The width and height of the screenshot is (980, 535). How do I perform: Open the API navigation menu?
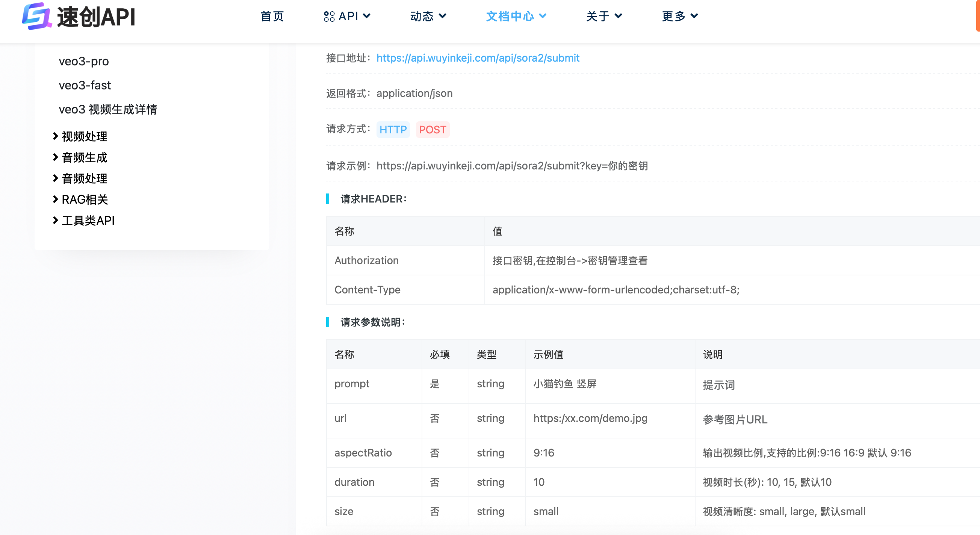[347, 16]
